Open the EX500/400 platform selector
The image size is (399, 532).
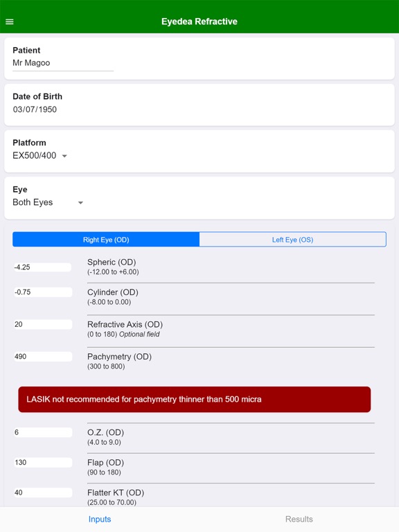39,156
